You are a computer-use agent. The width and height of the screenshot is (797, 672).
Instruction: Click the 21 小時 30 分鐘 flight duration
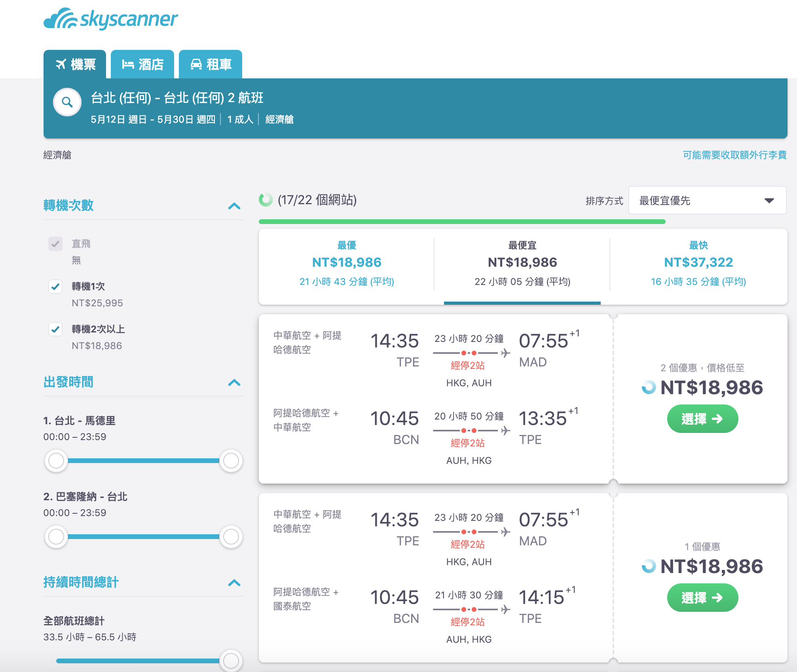click(469, 595)
